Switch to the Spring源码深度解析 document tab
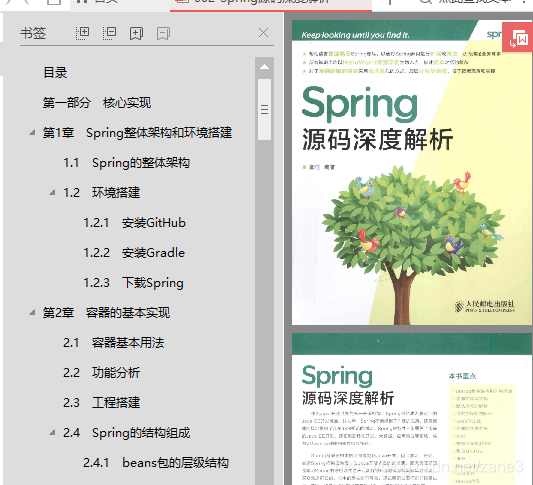The width and height of the screenshot is (533, 485). [271, 5]
